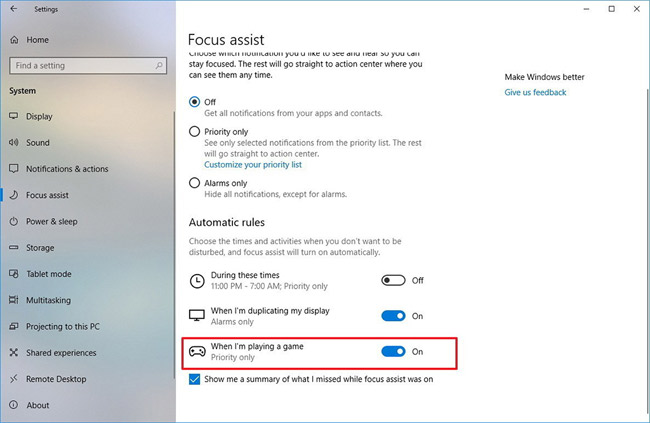Click the Tablet mode icon
This screenshot has width=650, height=423.
(x=13, y=274)
